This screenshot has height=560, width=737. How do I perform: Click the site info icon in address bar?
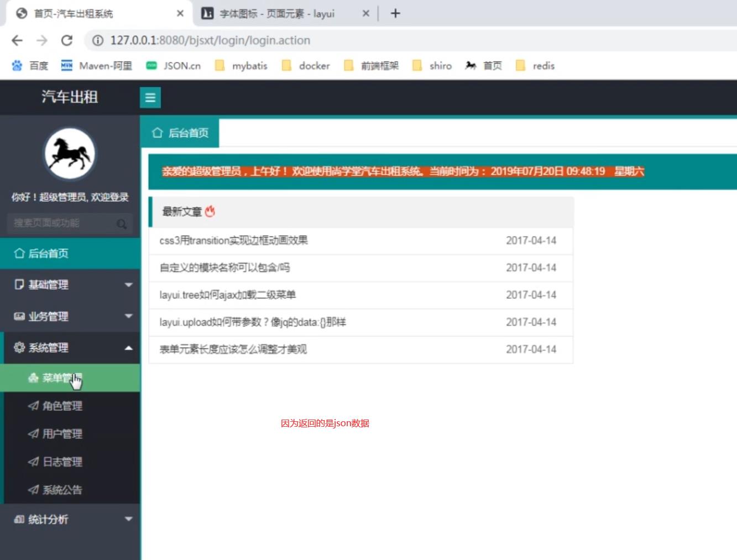98,40
